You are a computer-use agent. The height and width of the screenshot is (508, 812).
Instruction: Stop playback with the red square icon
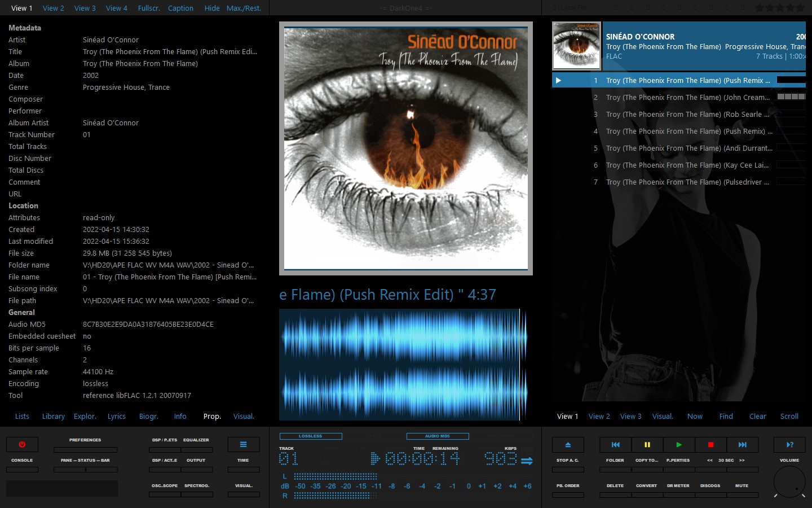point(710,445)
